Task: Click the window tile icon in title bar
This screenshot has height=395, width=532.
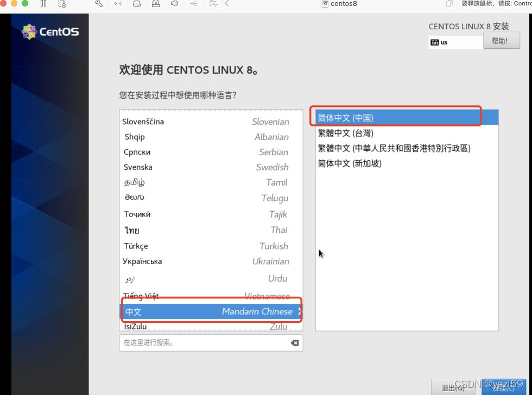Action: [x=449, y=4]
